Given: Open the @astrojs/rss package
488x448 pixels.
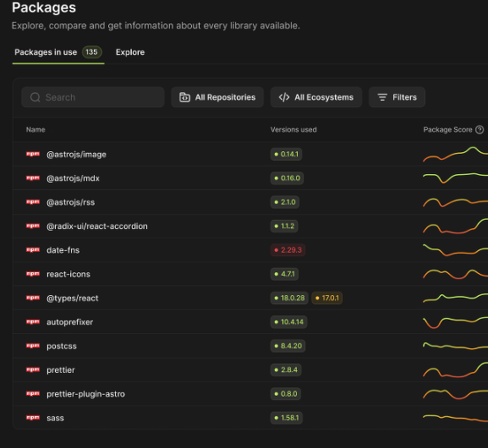Looking at the screenshot, I should pyautogui.click(x=71, y=203).
